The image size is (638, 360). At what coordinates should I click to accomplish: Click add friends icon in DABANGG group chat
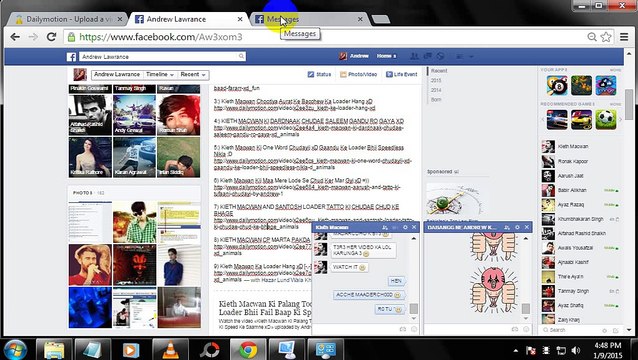coord(507,227)
